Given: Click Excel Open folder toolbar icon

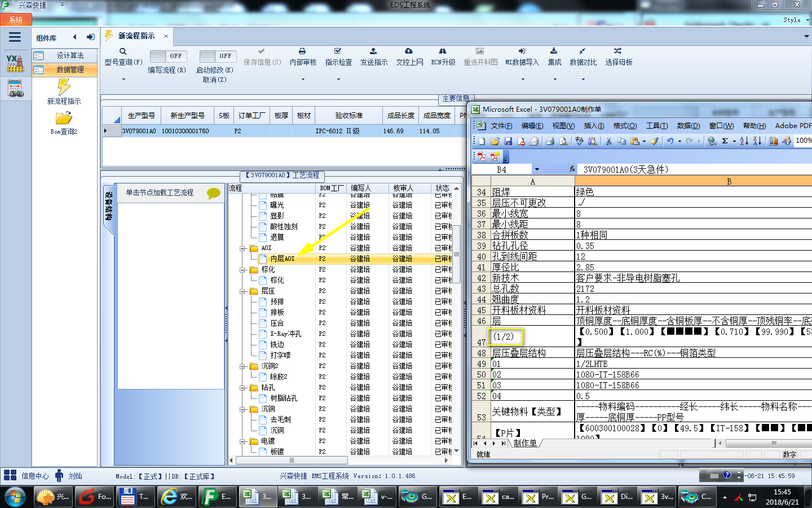Looking at the screenshot, I should [x=495, y=141].
